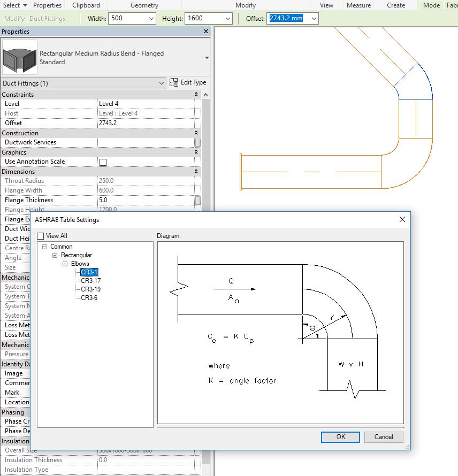This screenshot has height=476, width=458.
Task: Close the Properties palette
Action: click(x=206, y=31)
